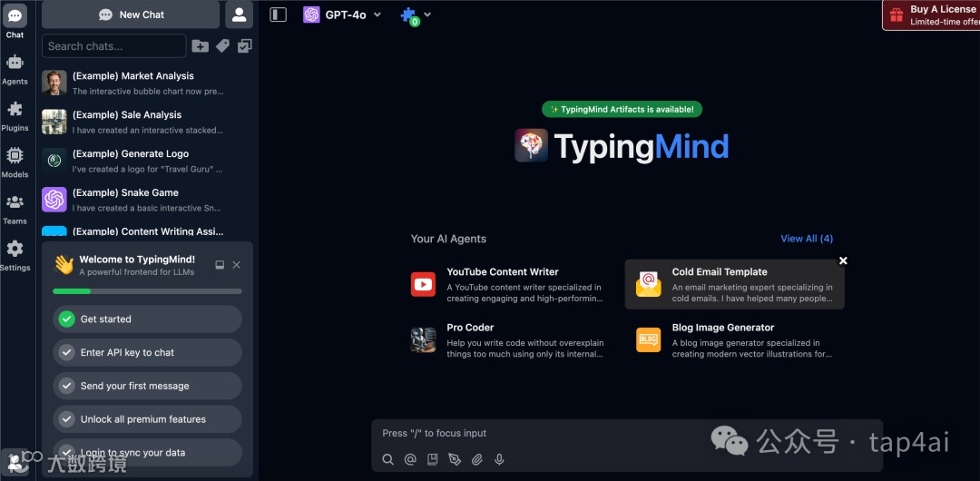This screenshot has width=980, height=481.
Task: Open the Models section in the sidebar
Action: (15, 162)
